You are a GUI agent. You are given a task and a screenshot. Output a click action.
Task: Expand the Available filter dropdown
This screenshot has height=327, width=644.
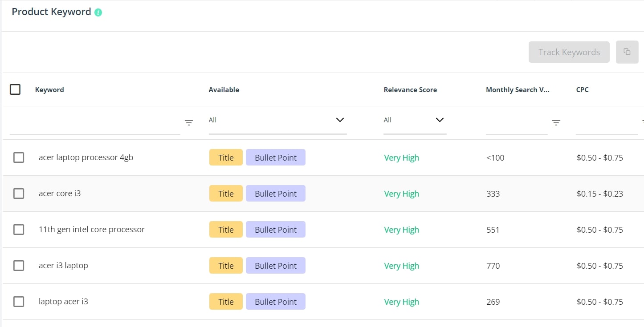[277, 120]
